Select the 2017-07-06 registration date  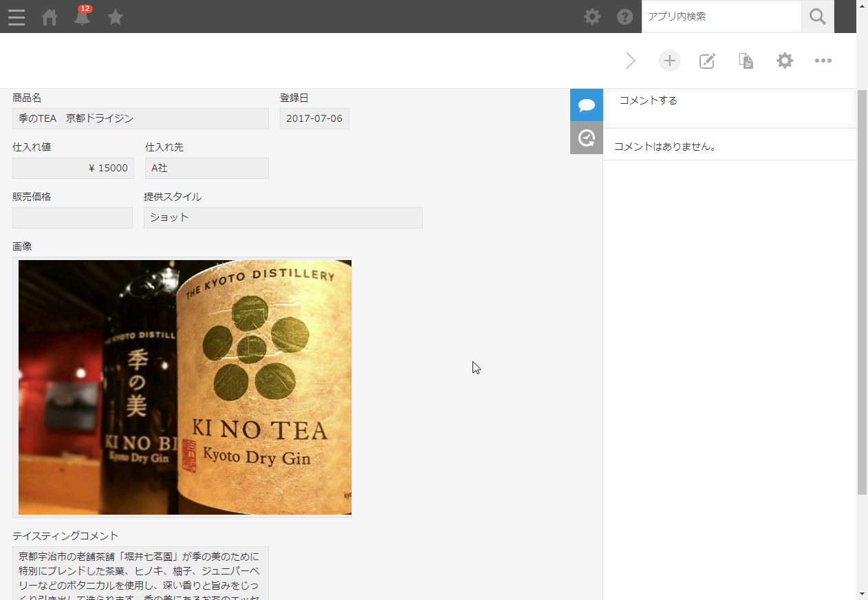coord(314,118)
